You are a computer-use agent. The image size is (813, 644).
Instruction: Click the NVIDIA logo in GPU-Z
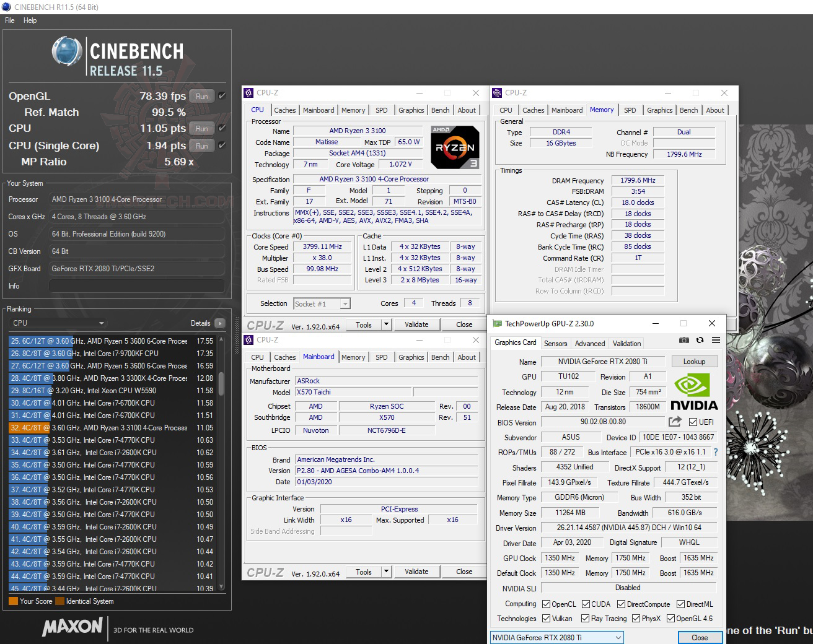click(694, 393)
